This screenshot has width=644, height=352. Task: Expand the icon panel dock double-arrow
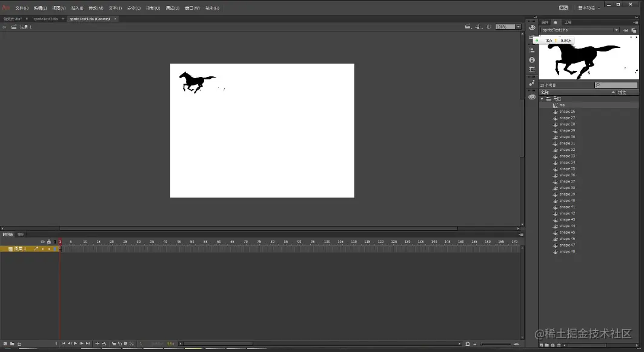pos(535,18)
